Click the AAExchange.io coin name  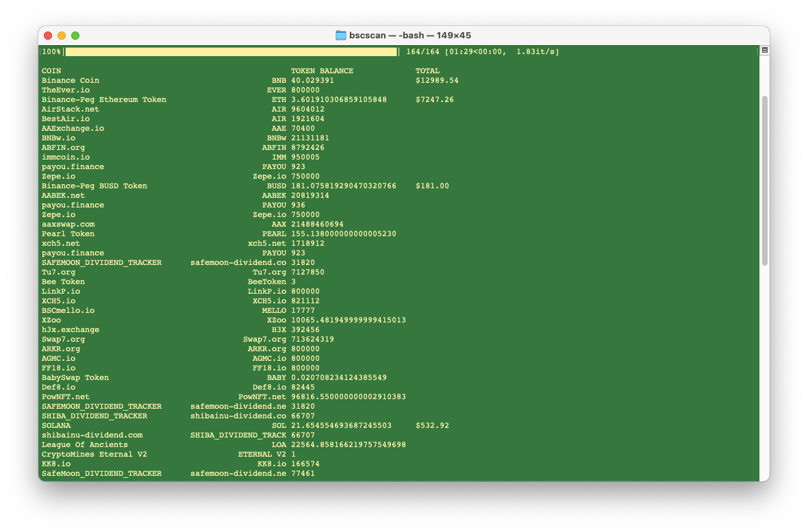point(73,128)
